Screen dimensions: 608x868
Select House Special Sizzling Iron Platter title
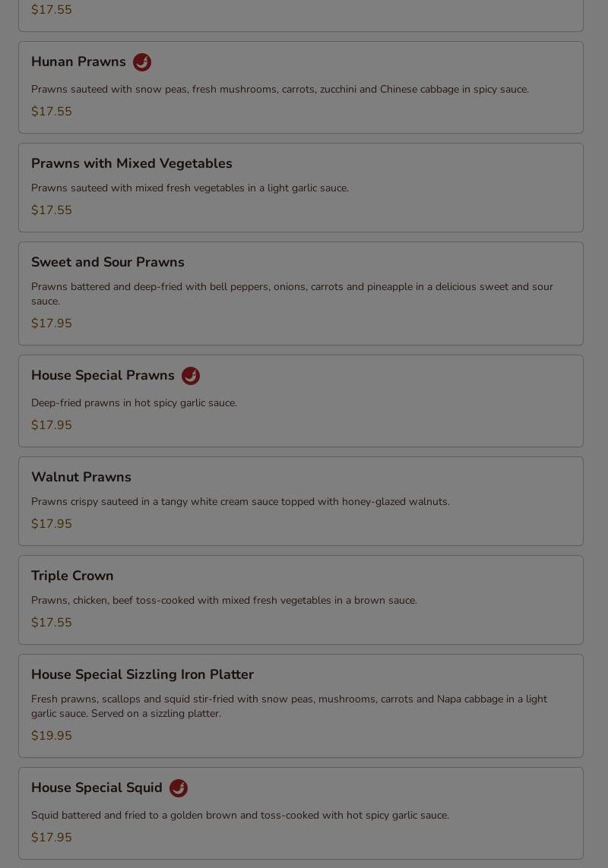(x=142, y=674)
